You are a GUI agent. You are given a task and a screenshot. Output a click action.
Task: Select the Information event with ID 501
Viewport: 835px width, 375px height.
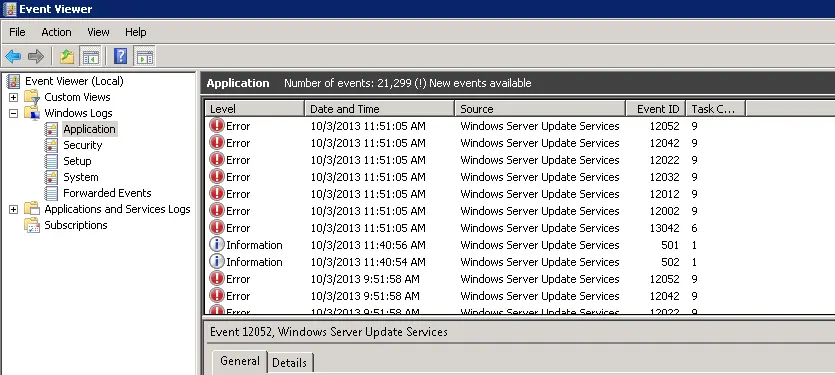click(519, 245)
